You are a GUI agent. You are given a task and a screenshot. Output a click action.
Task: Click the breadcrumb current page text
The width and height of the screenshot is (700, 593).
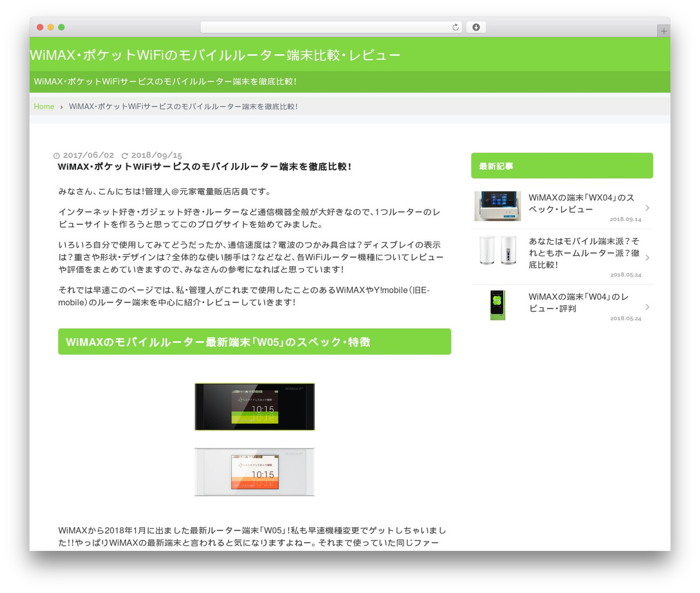coord(184,107)
